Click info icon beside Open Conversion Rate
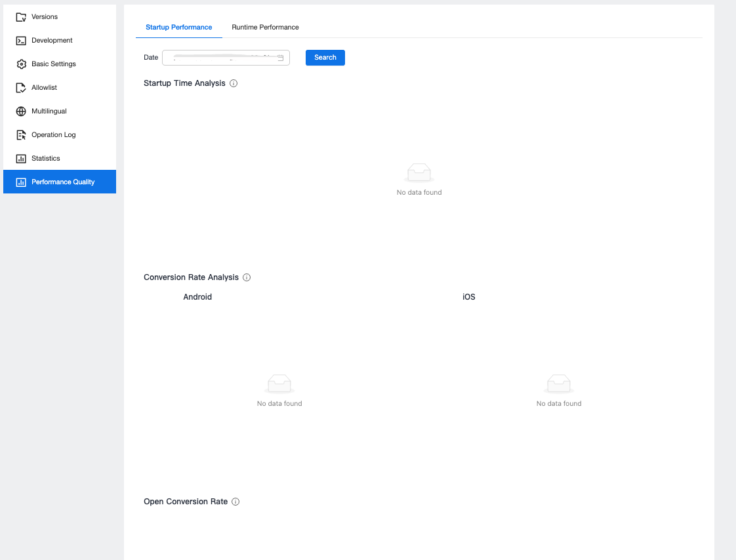736x560 pixels. [x=235, y=502]
